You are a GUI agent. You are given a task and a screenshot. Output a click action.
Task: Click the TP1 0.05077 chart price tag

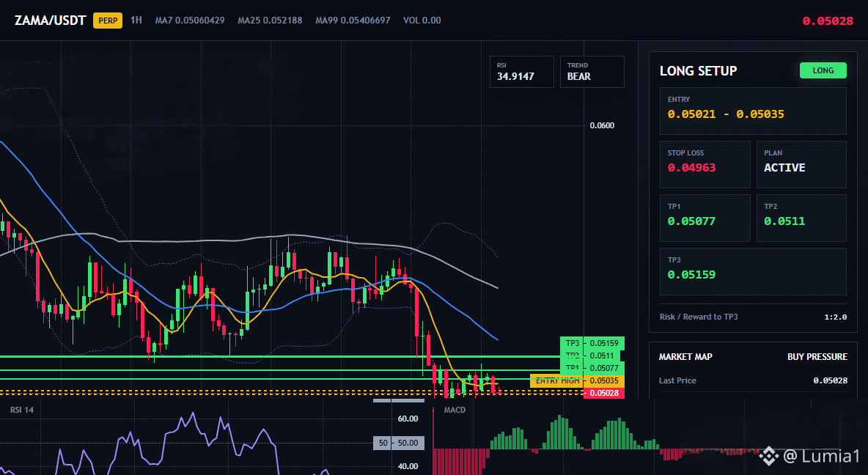(592, 368)
